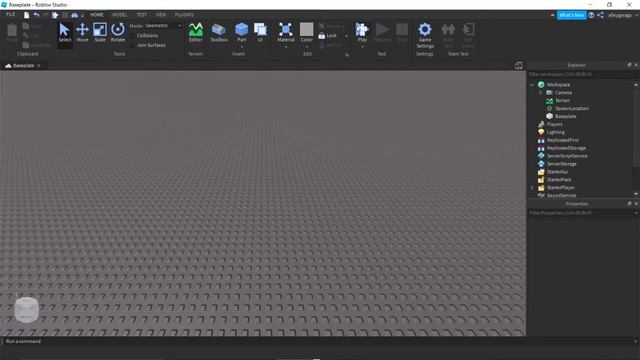The image size is (640, 360).
Task: Click the help icon beside What's New
Action: 591,15
